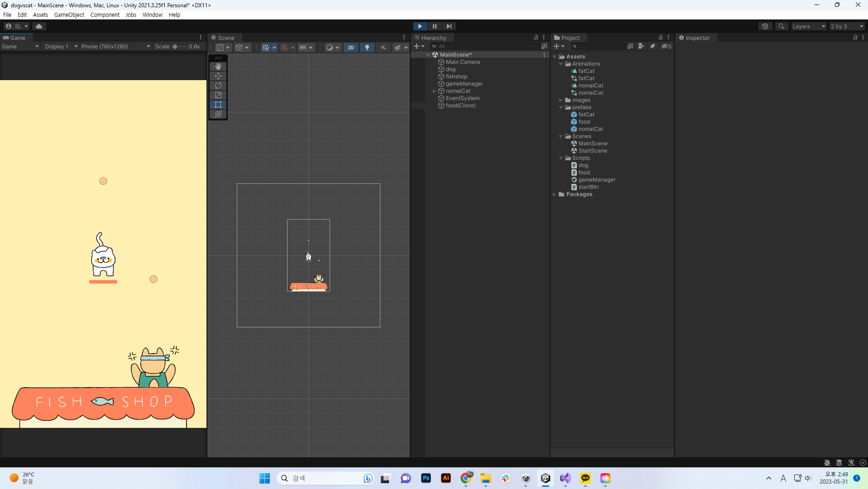Open Hierarchy search in window icon
The height and width of the screenshot is (489, 868).
pos(544,46)
